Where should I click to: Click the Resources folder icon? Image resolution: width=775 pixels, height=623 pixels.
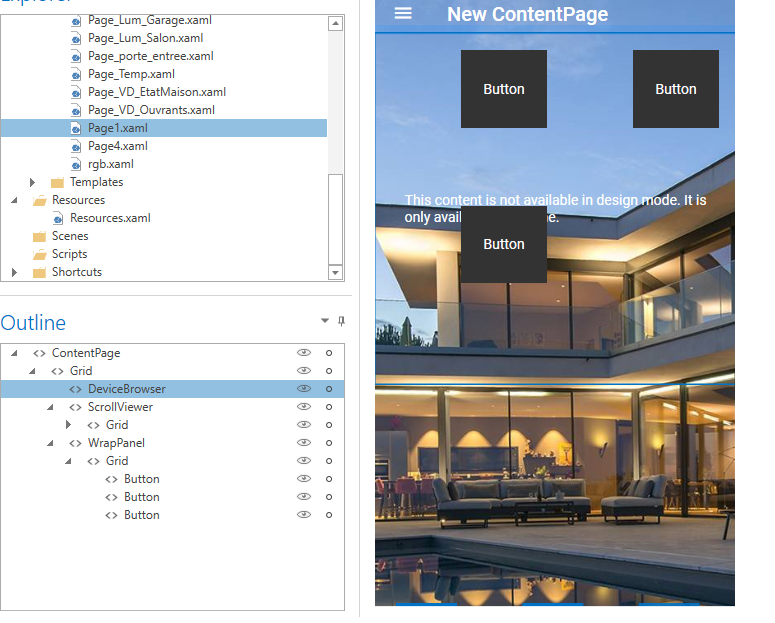coord(40,201)
